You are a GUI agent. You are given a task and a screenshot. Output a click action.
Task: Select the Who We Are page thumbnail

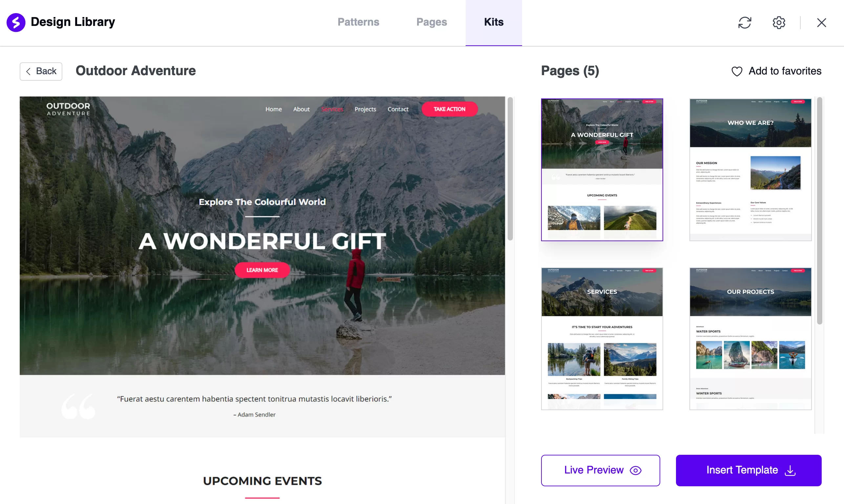750,169
